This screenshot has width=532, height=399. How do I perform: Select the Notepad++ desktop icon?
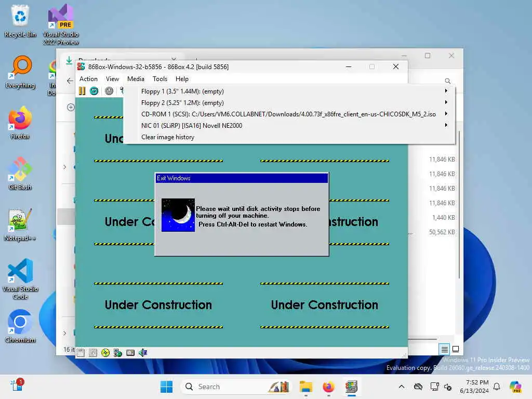click(x=20, y=224)
